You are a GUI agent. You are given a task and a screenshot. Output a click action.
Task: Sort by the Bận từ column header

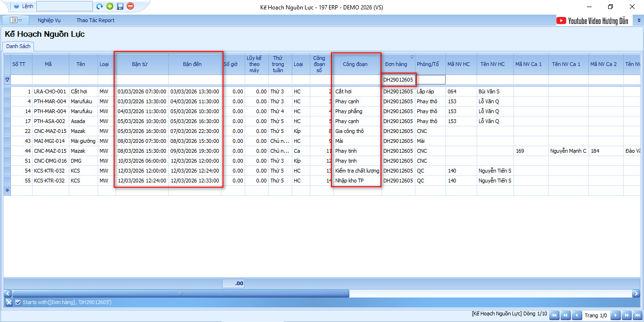[x=140, y=64]
